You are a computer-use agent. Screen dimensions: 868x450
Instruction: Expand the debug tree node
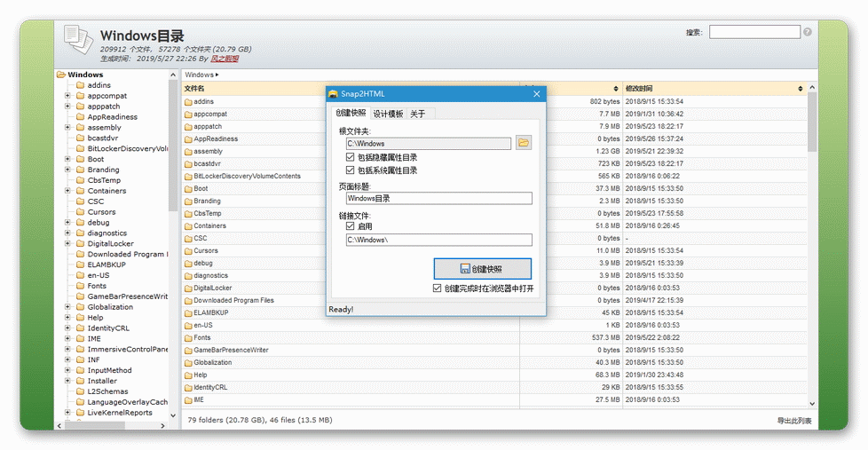67,222
